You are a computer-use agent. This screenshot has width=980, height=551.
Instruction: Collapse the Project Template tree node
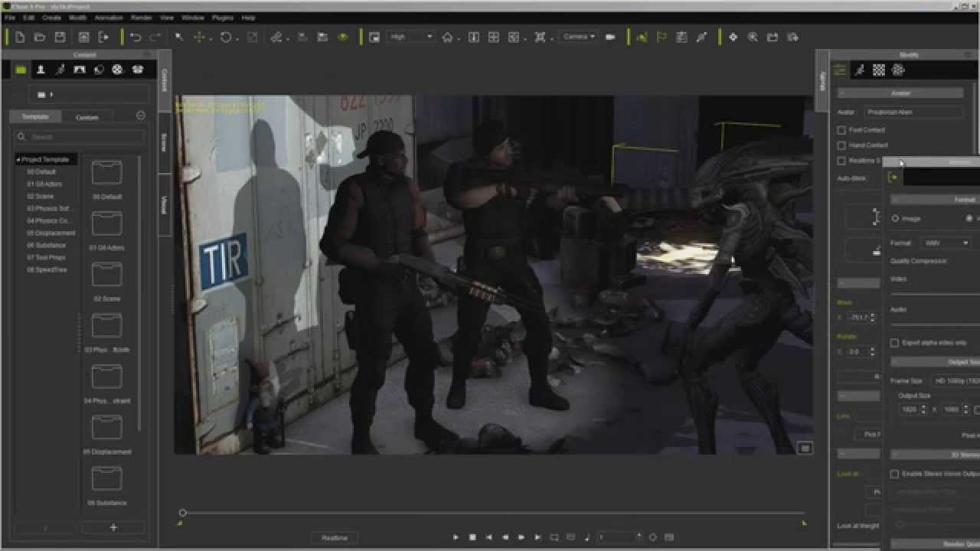tap(18, 159)
